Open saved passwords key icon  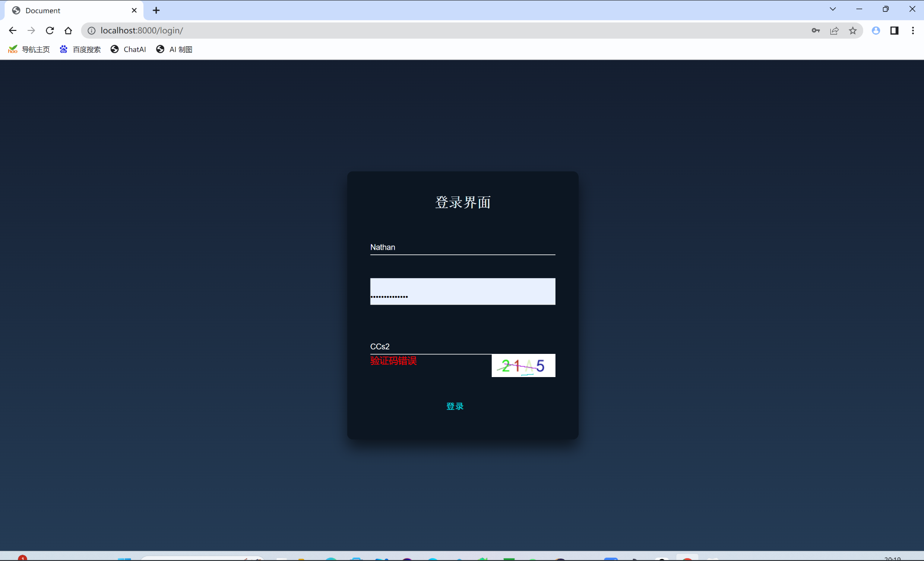click(x=816, y=30)
